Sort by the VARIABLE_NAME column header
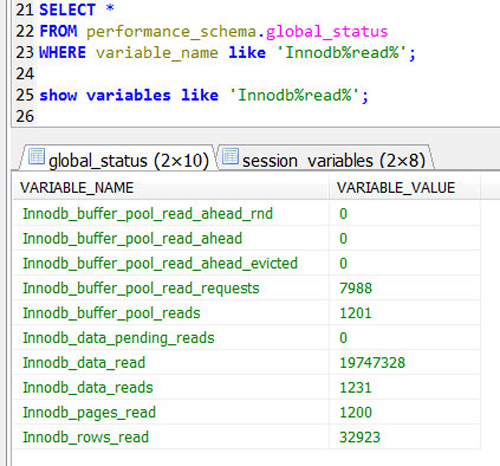 coord(171,187)
